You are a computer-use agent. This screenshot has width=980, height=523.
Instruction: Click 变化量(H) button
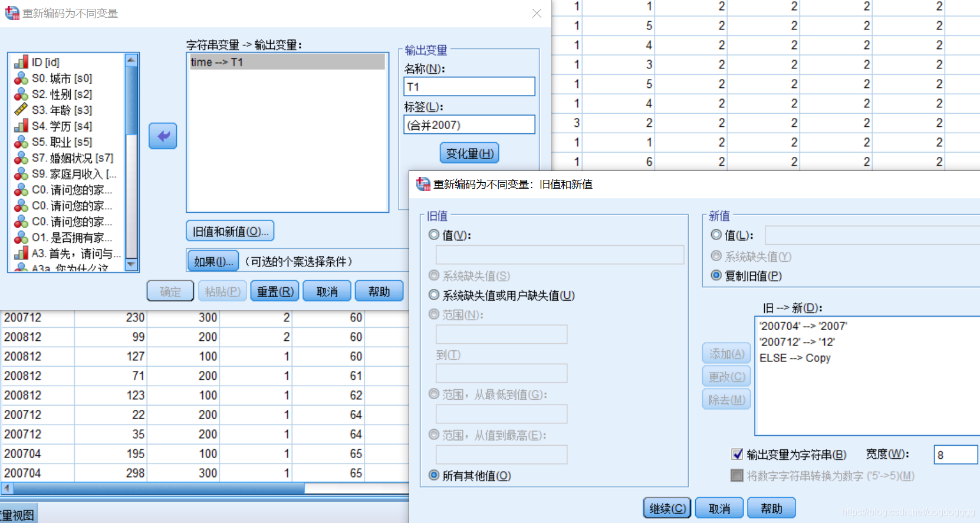469,153
